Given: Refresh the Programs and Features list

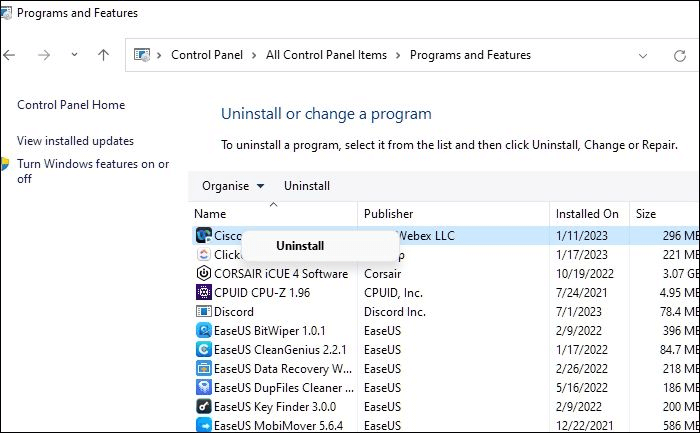Looking at the screenshot, I should (679, 56).
